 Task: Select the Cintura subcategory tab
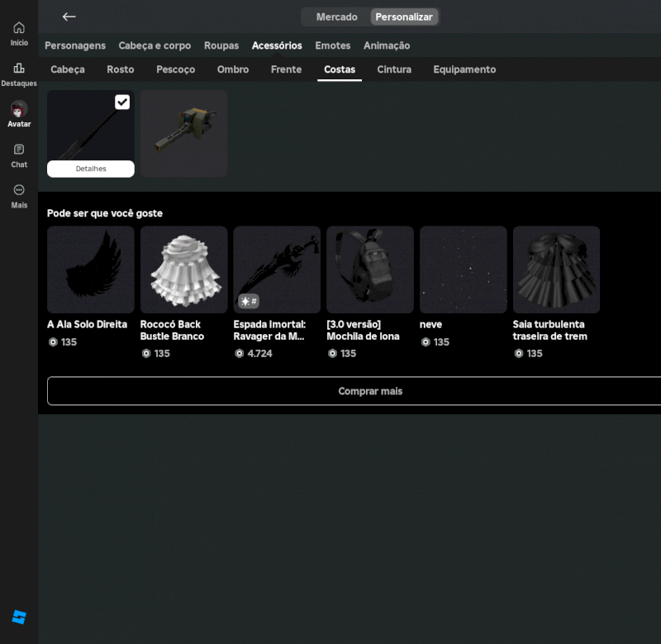point(394,69)
